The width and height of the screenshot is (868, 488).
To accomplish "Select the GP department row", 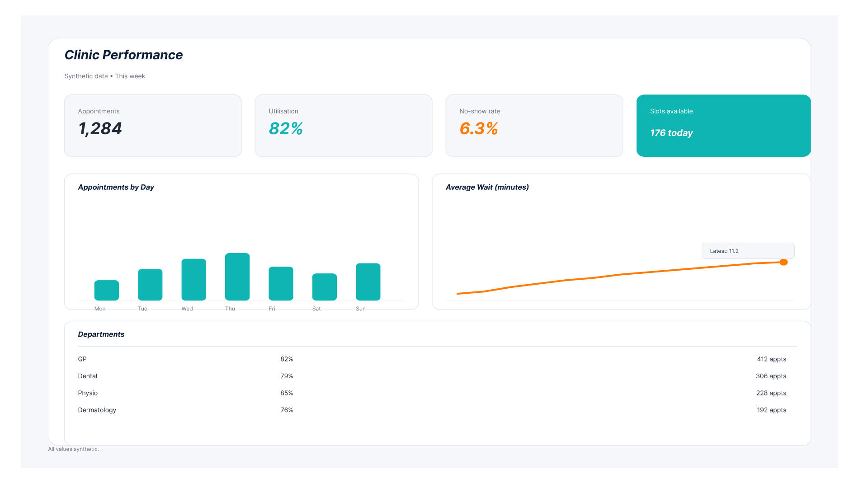I will 82,359.
